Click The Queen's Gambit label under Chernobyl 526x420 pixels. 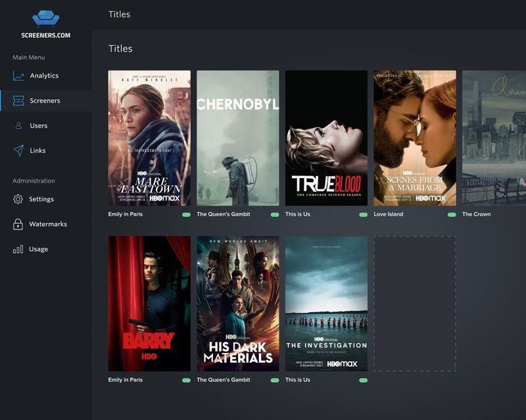coord(224,214)
